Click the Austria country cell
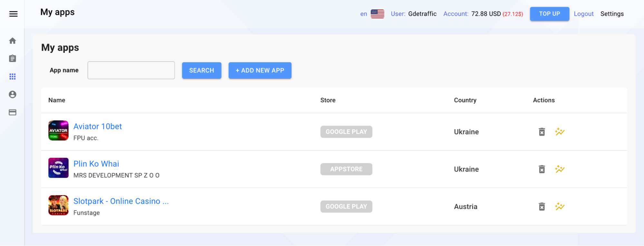Viewport: 644px width, 246px height. [466, 206]
